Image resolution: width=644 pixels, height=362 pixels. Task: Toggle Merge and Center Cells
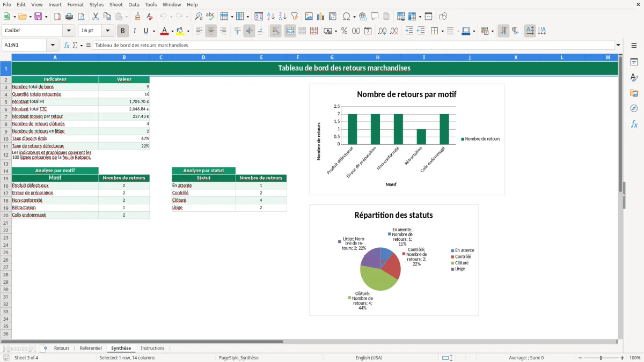coord(290,31)
